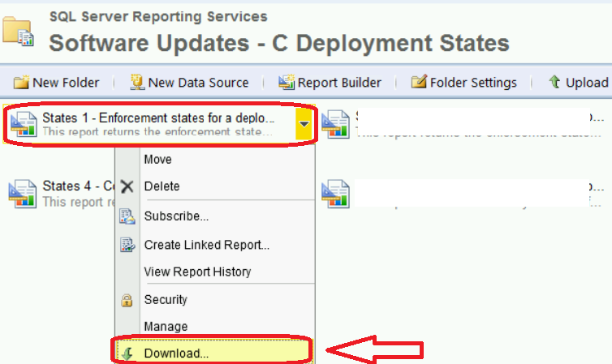Click the States 4 'This report' description
This screenshot has height=364, width=612.
point(79,202)
